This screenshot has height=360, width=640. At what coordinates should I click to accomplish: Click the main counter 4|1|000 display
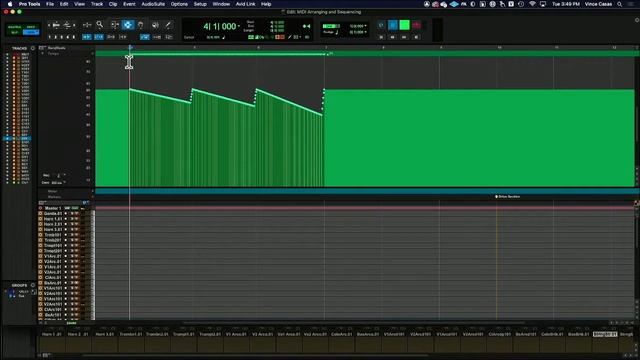point(220,27)
